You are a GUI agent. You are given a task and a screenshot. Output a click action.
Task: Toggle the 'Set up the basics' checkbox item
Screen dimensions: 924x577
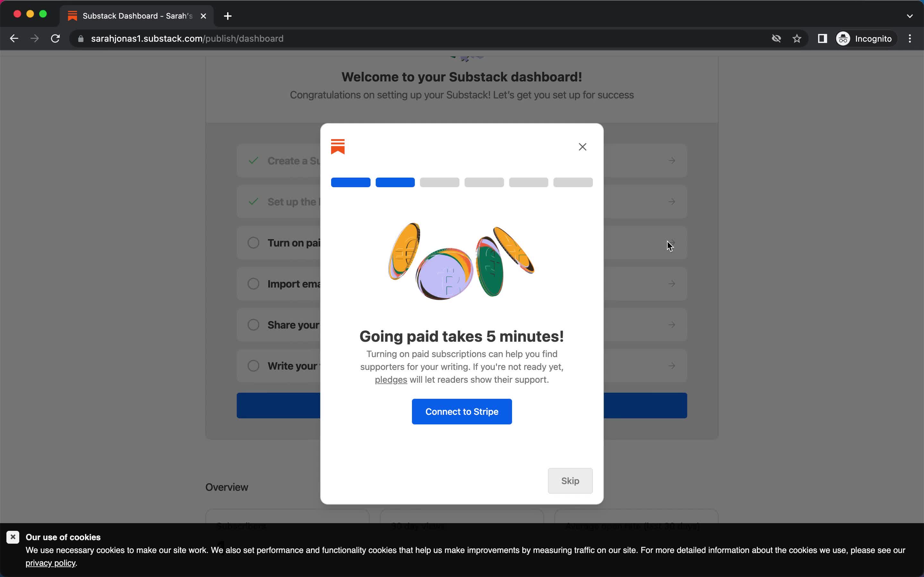pyautogui.click(x=253, y=201)
